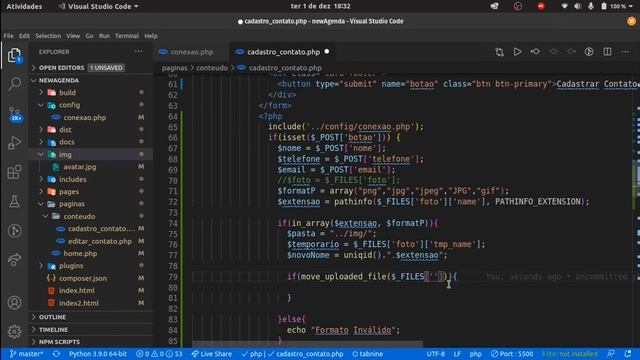
Task: Open the Manage gear icon
Action: pos(14,331)
